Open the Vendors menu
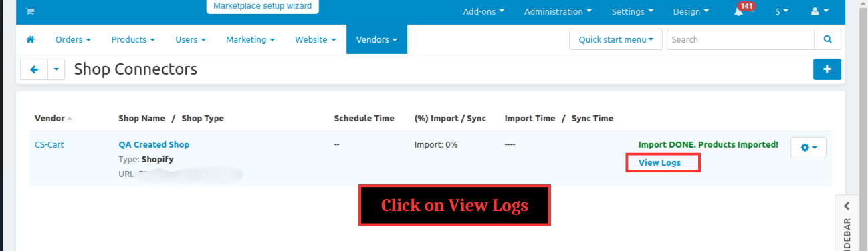 coord(376,39)
